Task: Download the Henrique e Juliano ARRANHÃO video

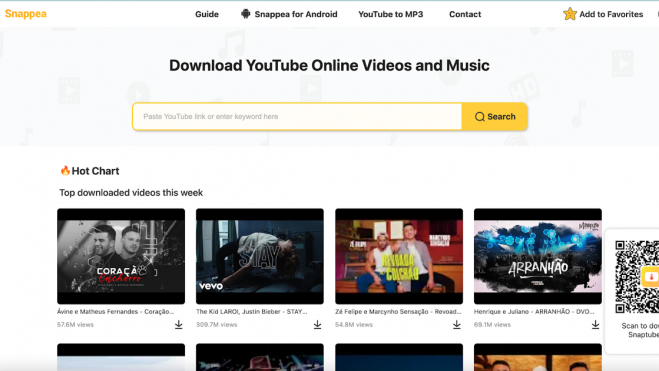Action: coord(596,324)
